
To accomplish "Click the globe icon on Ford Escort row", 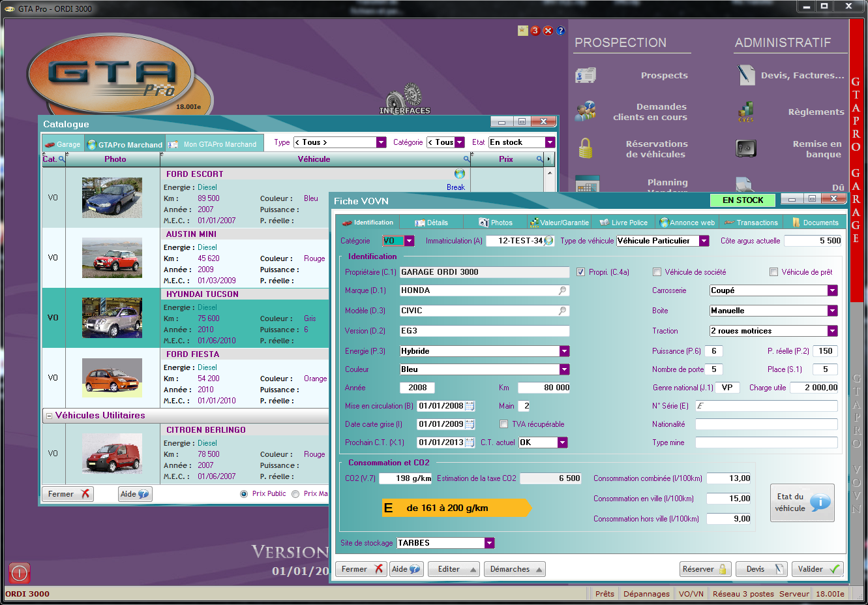I will (x=460, y=174).
